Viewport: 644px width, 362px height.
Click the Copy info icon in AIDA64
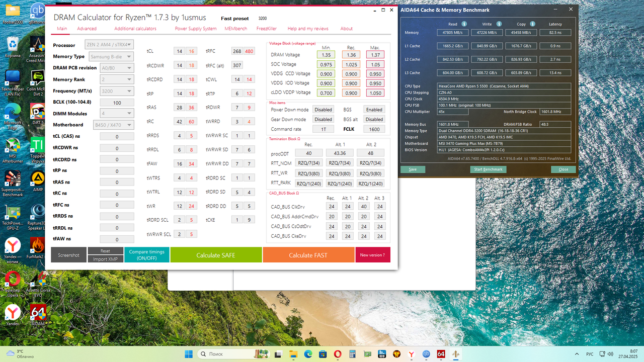coord(532,24)
